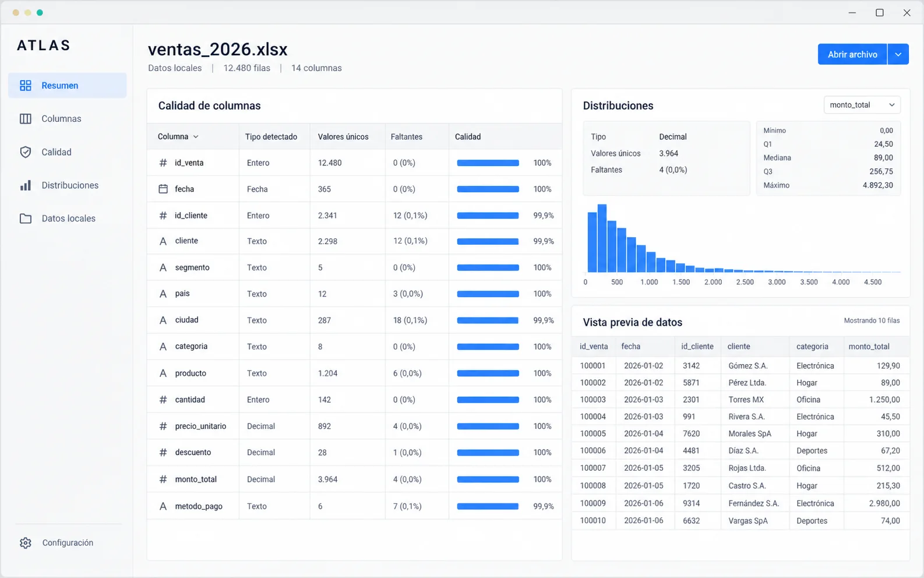Click the text-type icon beside categoria
This screenshot has width=924, height=578.
point(163,347)
